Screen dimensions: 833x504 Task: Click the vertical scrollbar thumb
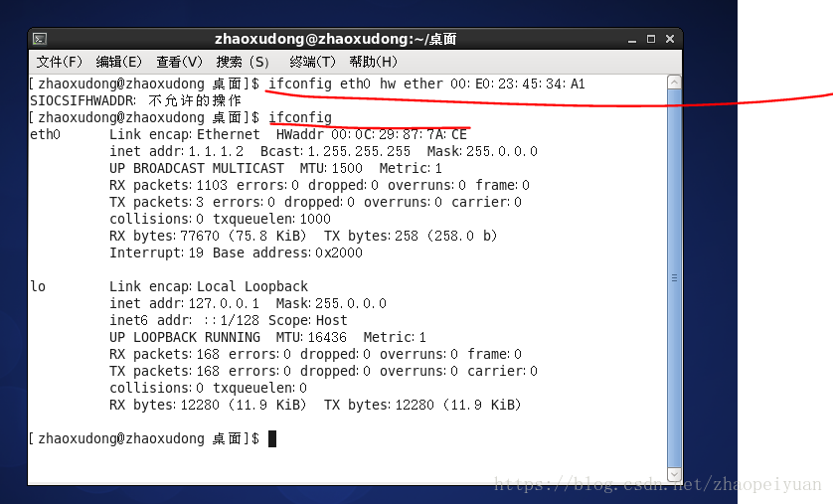[x=674, y=278]
